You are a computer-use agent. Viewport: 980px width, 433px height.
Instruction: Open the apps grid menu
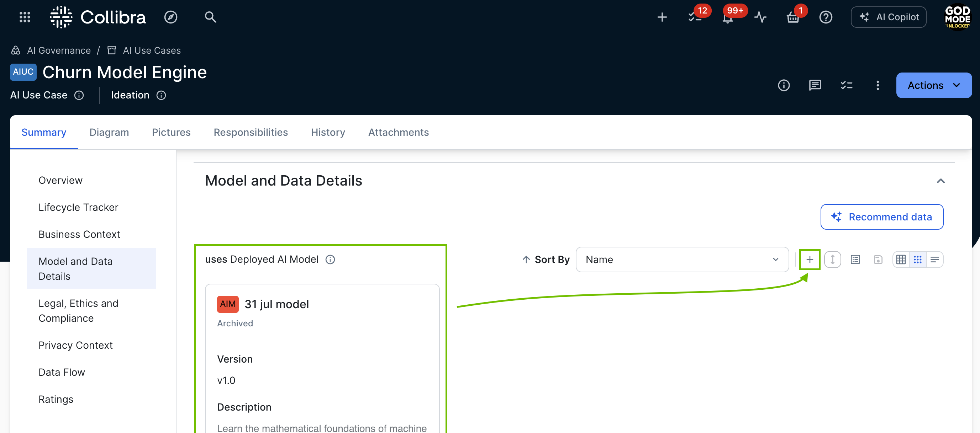coord(25,17)
